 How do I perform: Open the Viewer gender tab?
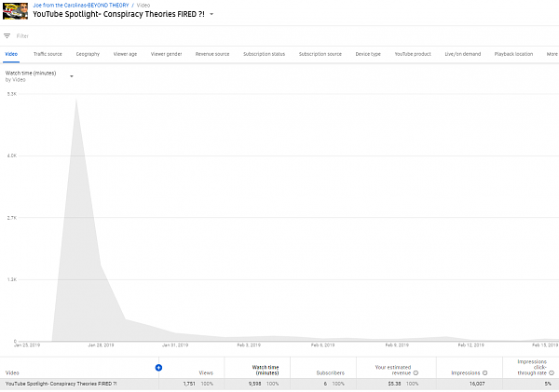click(166, 54)
